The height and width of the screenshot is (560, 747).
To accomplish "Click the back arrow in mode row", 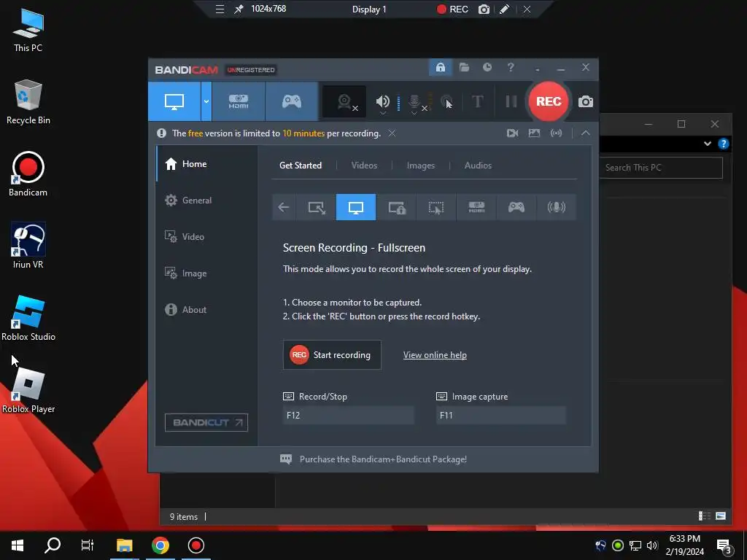I will coord(284,207).
